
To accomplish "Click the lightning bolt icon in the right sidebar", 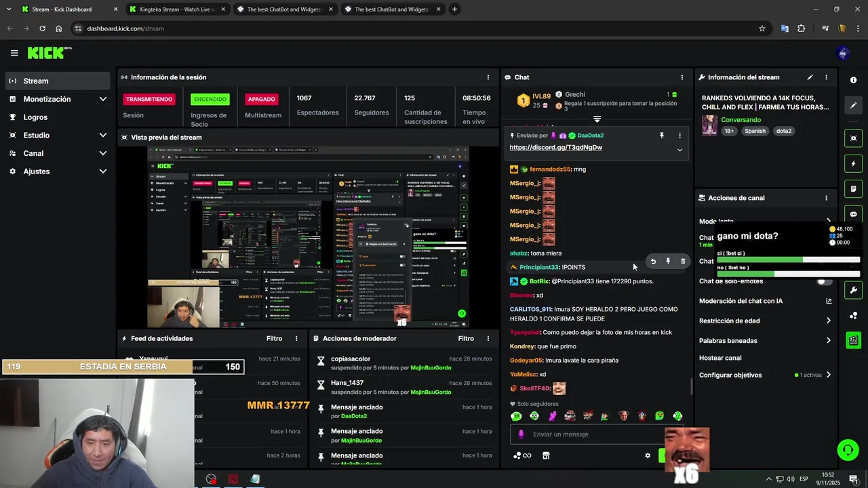I will (853, 163).
